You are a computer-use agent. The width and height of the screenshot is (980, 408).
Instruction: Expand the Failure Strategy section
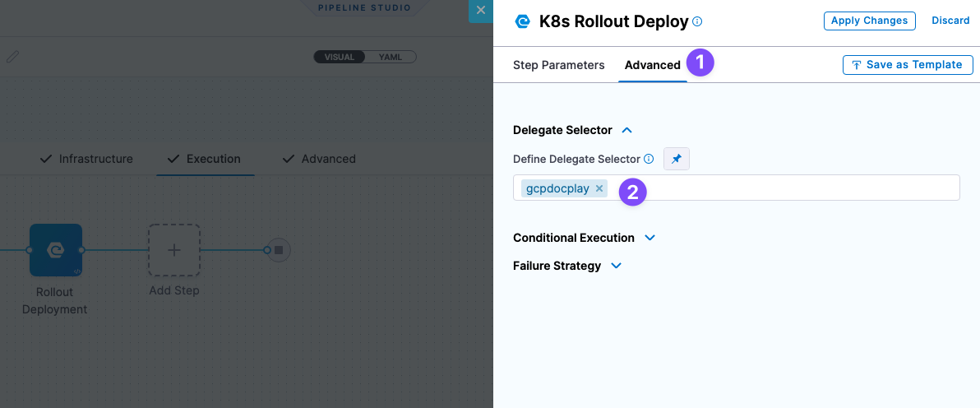click(616, 266)
